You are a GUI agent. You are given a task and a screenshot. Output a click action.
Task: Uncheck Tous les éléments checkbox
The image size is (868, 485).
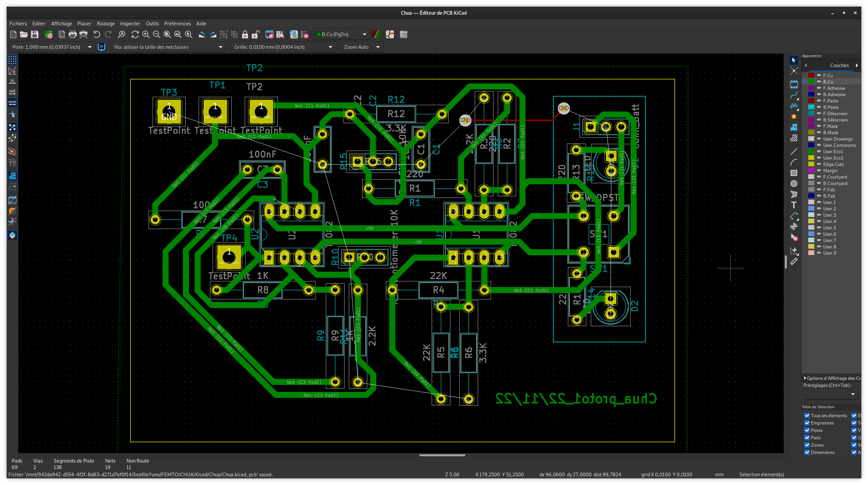coord(807,416)
